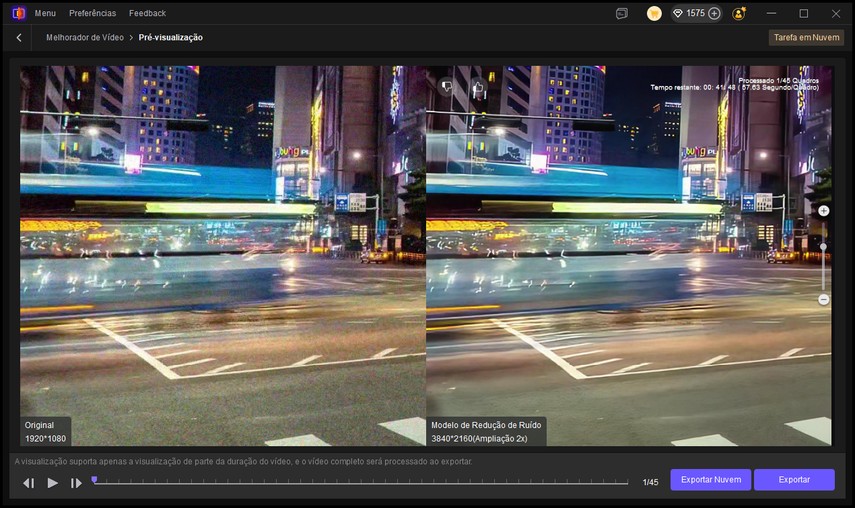Zoom in with the plus button
Screen dimensions: 855x508
[823, 211]
